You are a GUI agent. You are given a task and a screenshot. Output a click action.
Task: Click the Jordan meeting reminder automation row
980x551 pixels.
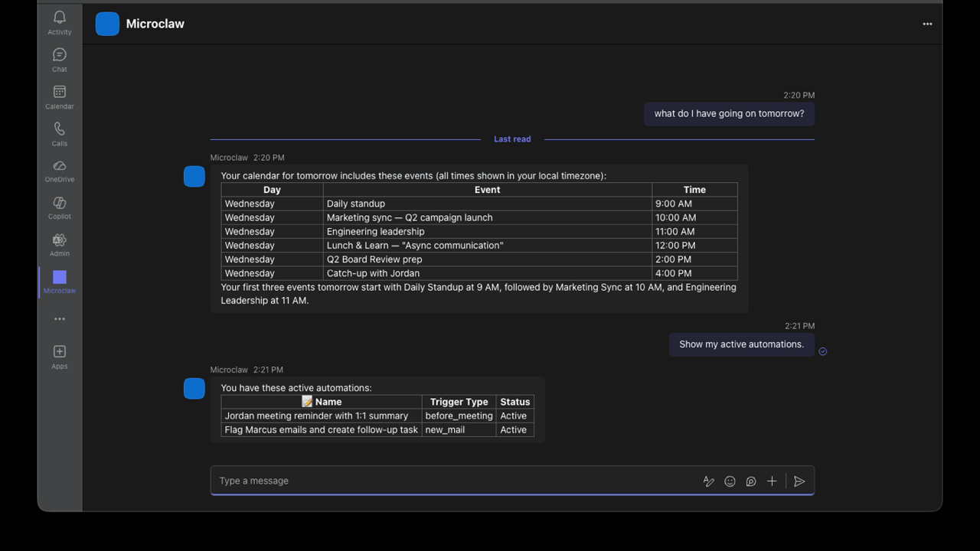(x=377, y=416)
